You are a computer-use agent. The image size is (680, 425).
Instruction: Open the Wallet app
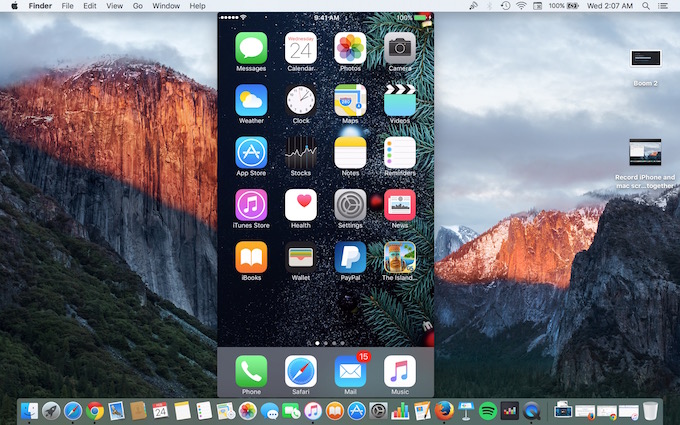click(301, 257)
